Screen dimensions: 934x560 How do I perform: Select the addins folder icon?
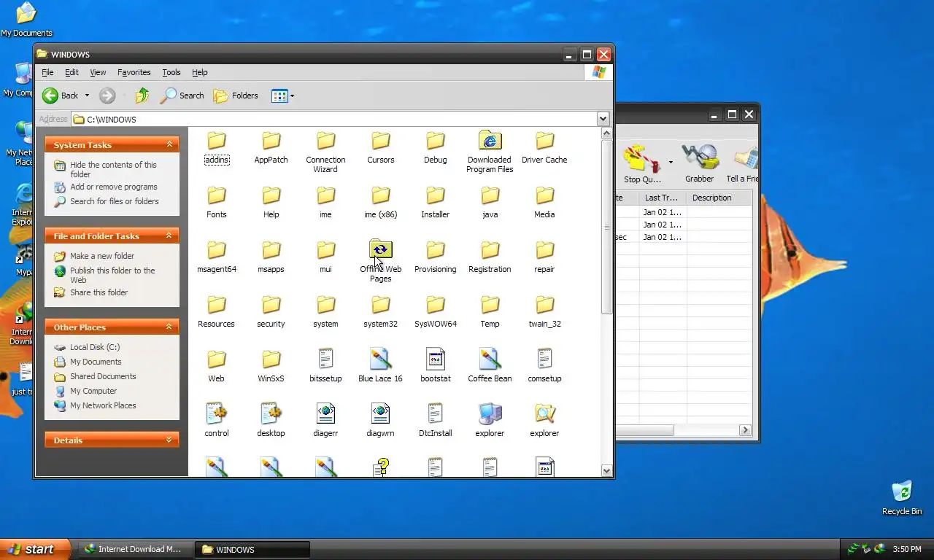click(x=217, y=140)
